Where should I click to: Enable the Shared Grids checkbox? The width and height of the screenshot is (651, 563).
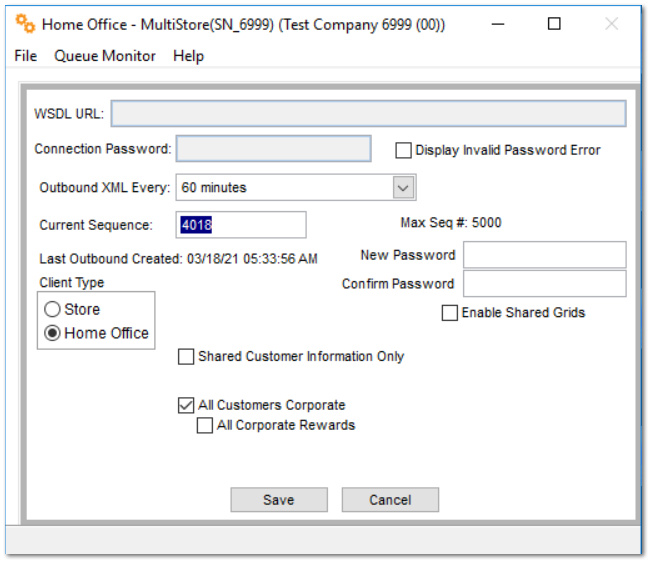450,313
